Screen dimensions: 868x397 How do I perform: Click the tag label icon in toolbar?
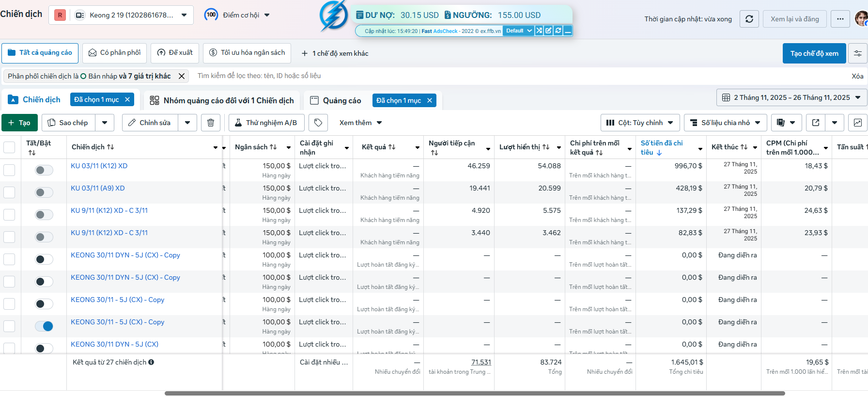pyautogui.click(x=318, y=123)
